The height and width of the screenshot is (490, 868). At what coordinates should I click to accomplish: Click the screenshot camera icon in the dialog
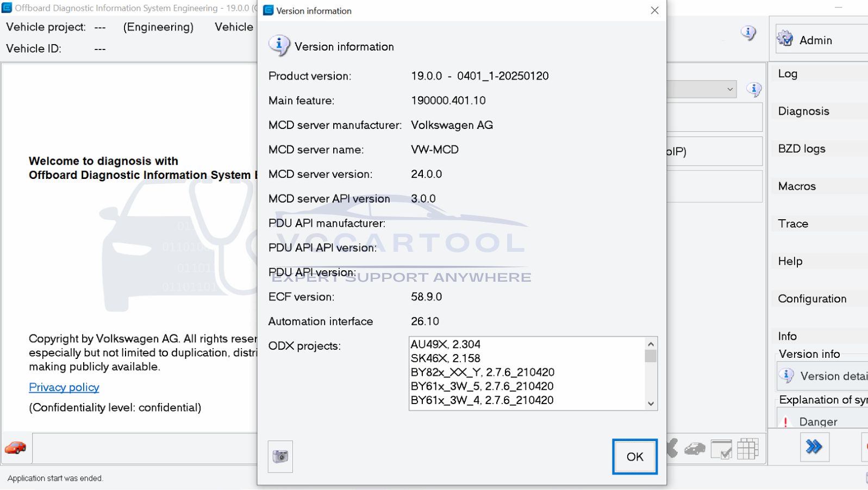(280, 456)
